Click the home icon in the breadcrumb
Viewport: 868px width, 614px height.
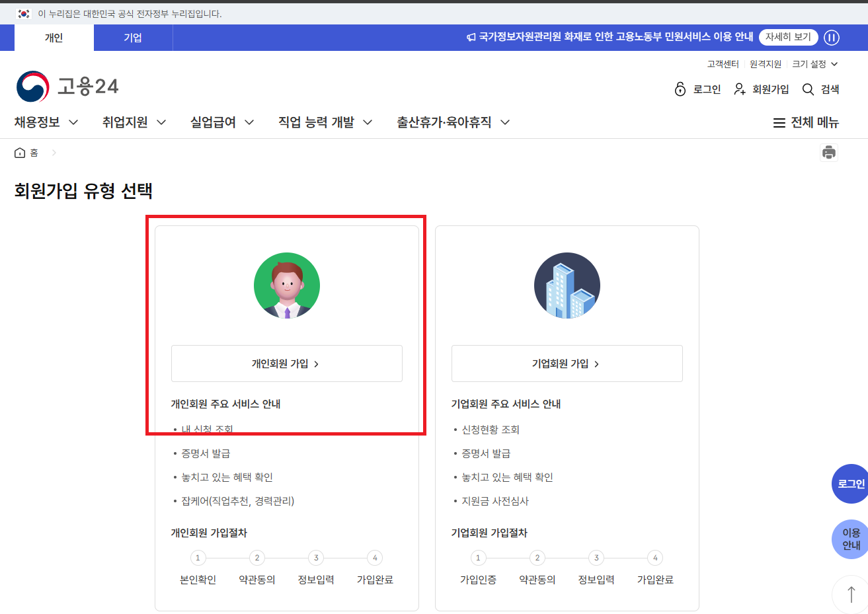pos(19,152)
